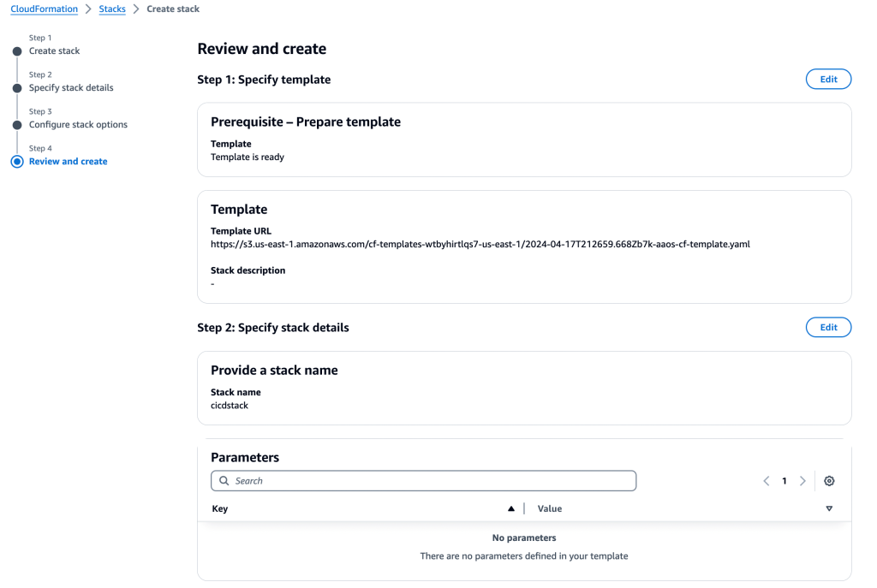Go to next parameters page chevron
Viewport: 877px width, 588px height.
click(802, 480)
